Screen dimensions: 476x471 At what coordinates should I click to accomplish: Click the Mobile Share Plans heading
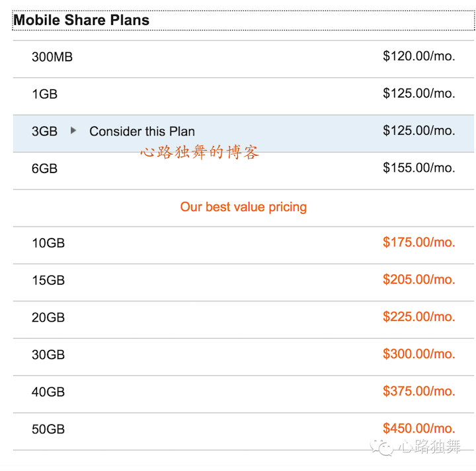pyautogui.click(x=81, y=20)
